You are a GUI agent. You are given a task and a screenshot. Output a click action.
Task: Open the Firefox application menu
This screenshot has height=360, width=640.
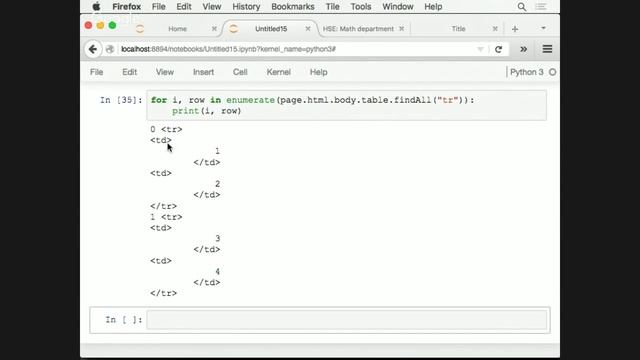pyautogui.click(x=127, y=7)
